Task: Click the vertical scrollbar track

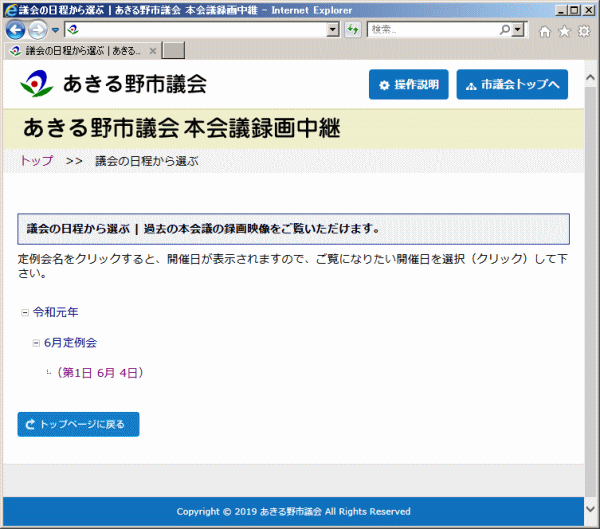Action: (590, 291)
